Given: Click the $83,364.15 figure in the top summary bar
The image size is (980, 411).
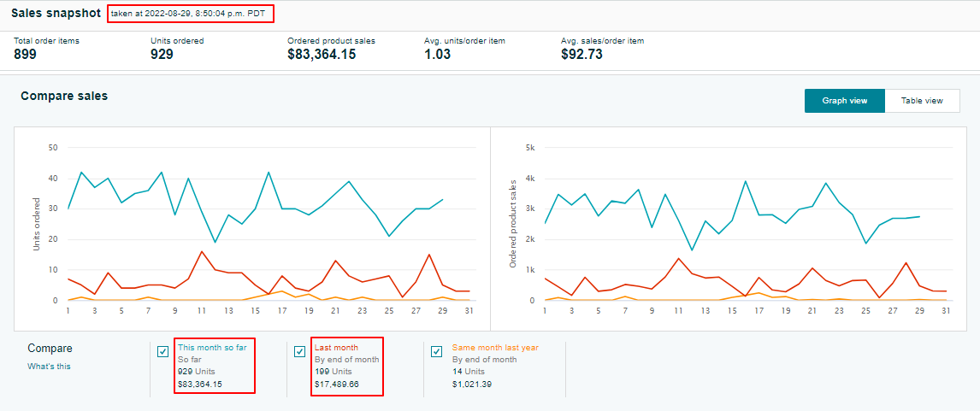Looking at the screenshot, I should coord(322,55).
